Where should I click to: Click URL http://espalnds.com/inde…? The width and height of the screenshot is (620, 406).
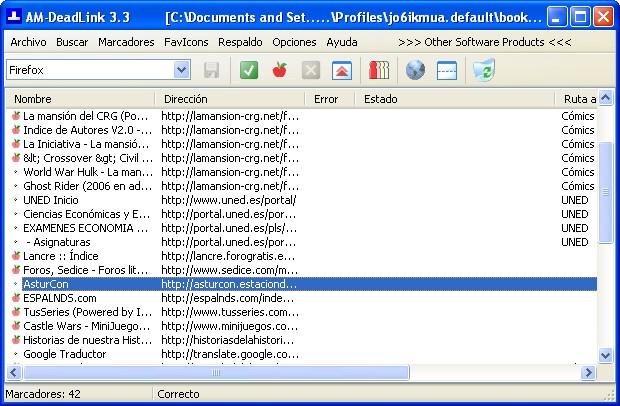(x=228, y=298)
